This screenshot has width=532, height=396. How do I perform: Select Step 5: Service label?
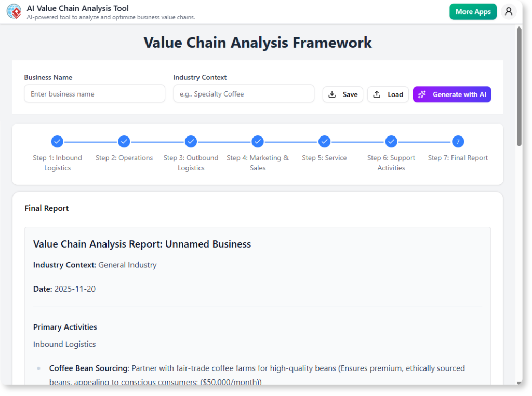(x=324, y=157)
